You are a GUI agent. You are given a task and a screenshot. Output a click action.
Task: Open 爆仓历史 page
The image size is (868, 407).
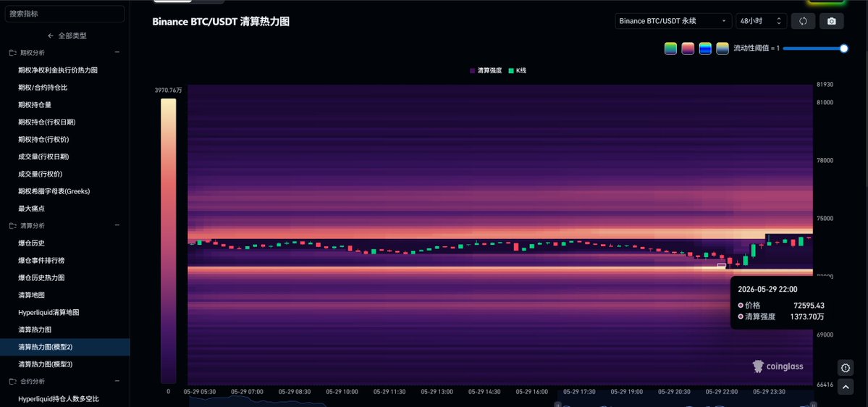(31, 243)
